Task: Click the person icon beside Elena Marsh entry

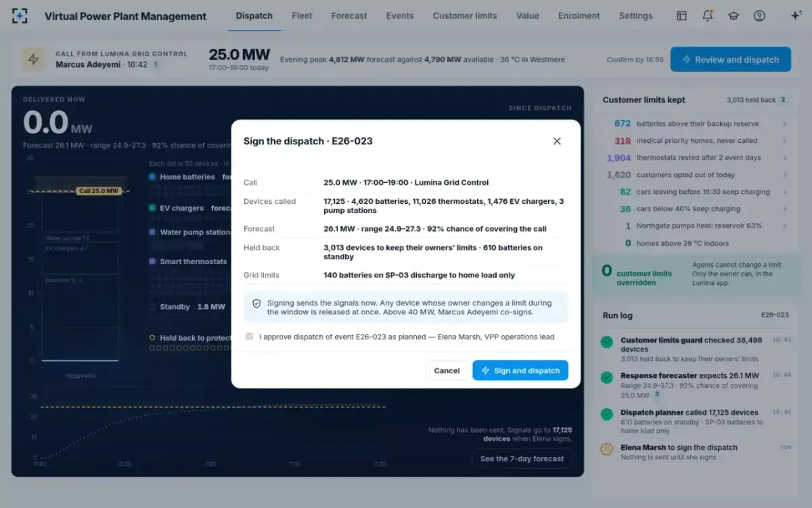Action: (607, 449)
